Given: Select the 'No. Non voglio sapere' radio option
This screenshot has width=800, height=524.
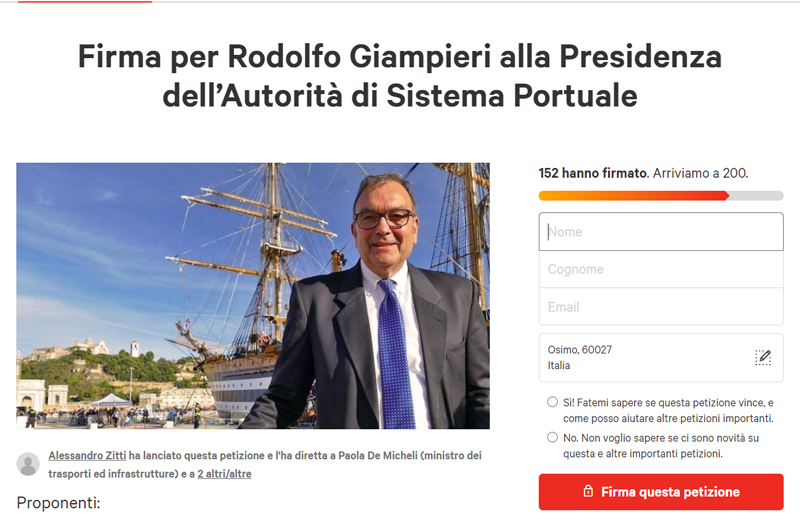Looking at the screenshot, I should pyautogui.click(x=553, y=437).
